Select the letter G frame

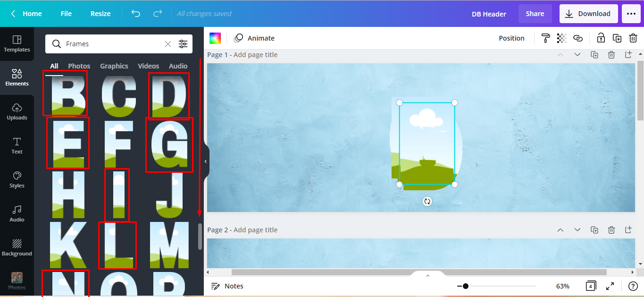169,144
